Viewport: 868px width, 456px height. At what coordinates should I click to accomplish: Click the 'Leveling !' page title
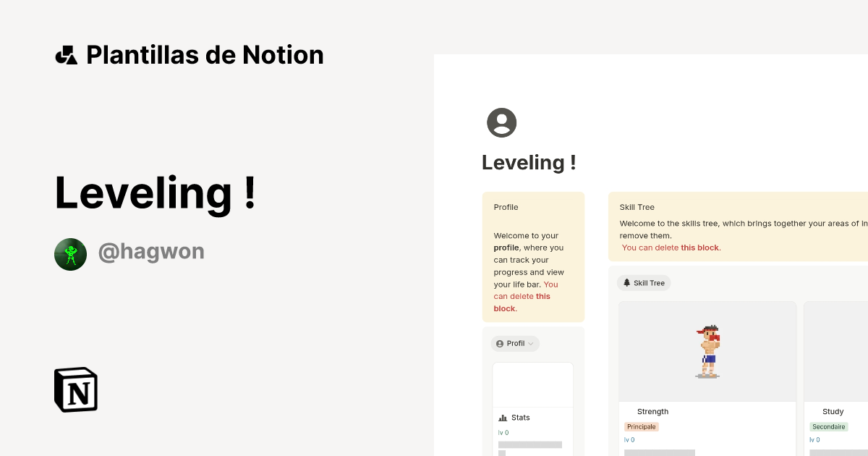pos(529,162)
